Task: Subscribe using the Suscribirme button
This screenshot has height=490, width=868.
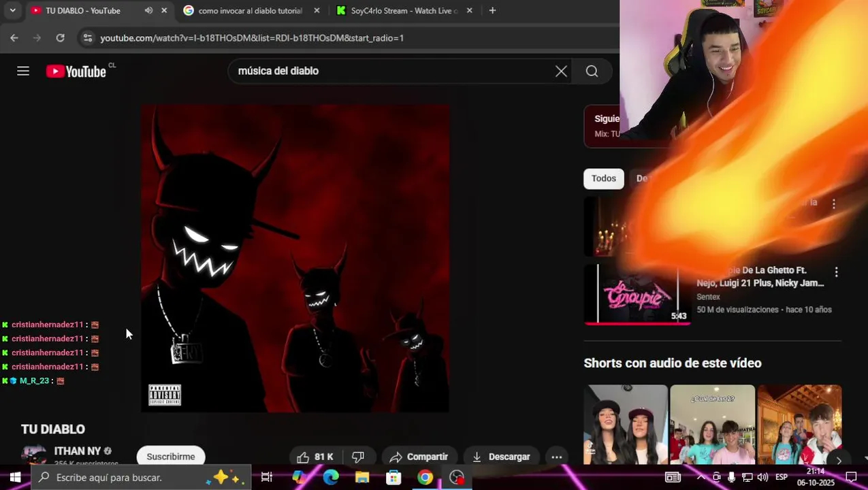Action: click(171, 456)
